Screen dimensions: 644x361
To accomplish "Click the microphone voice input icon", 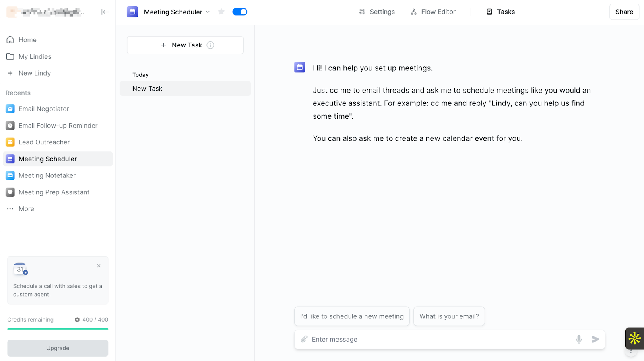I will pos(579,339).
